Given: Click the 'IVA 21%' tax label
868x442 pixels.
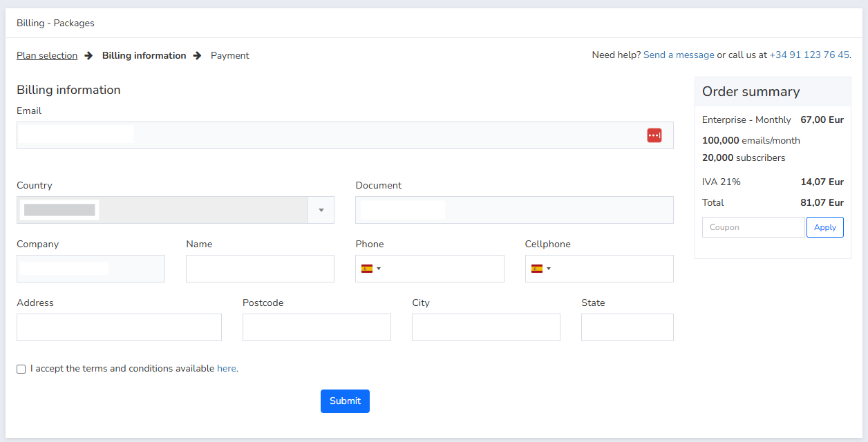Looking at the screenshot, I should click(721, 182).
